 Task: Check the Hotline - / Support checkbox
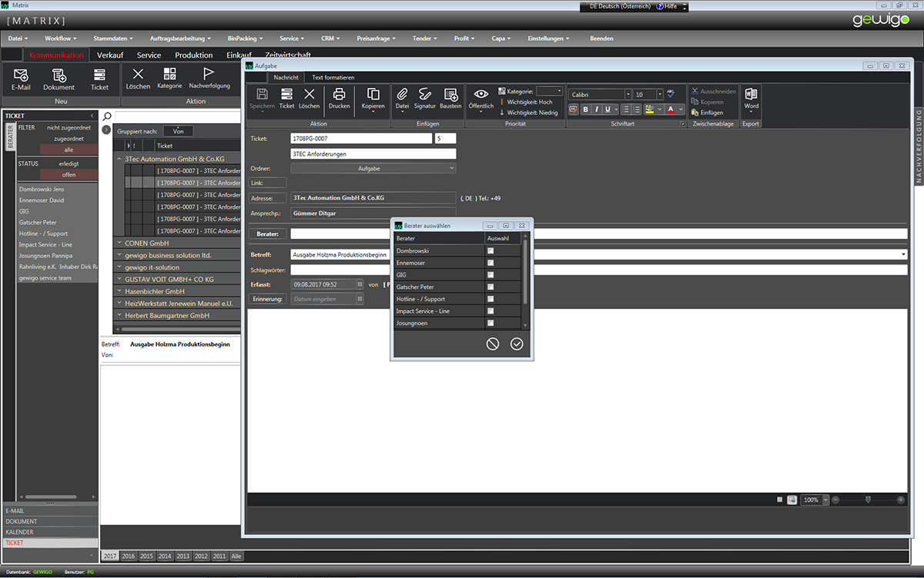(490, 299)
